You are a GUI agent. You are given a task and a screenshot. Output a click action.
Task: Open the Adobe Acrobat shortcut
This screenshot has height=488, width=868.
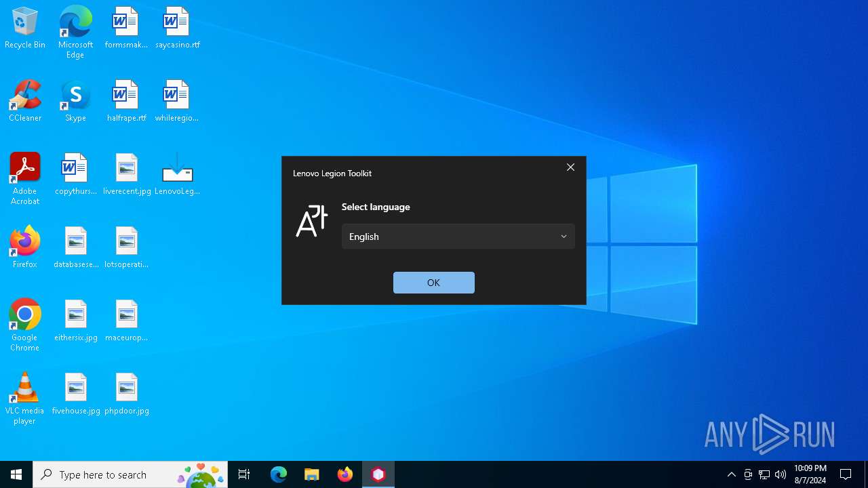click(25, 179)
